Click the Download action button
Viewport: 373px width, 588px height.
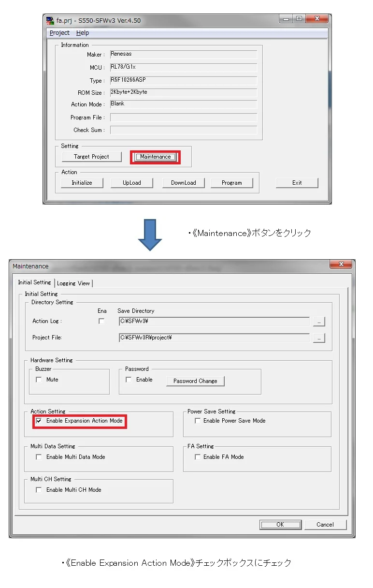coord(183,183)
